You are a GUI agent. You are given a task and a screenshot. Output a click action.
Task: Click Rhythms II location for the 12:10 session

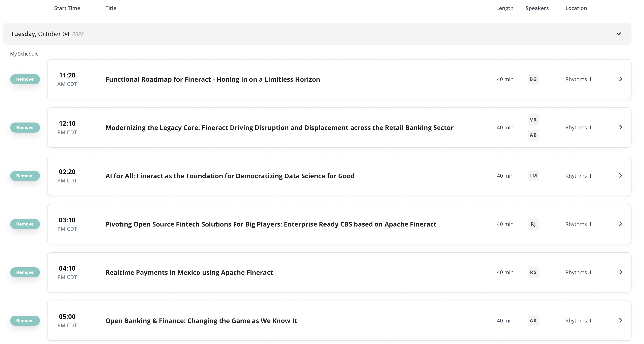(578, 127)
